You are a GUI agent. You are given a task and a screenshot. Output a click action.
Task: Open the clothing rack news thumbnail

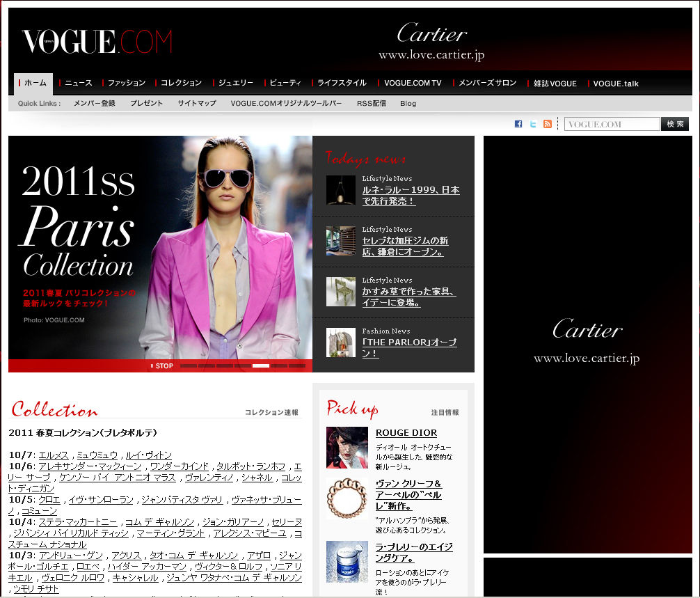341,343
